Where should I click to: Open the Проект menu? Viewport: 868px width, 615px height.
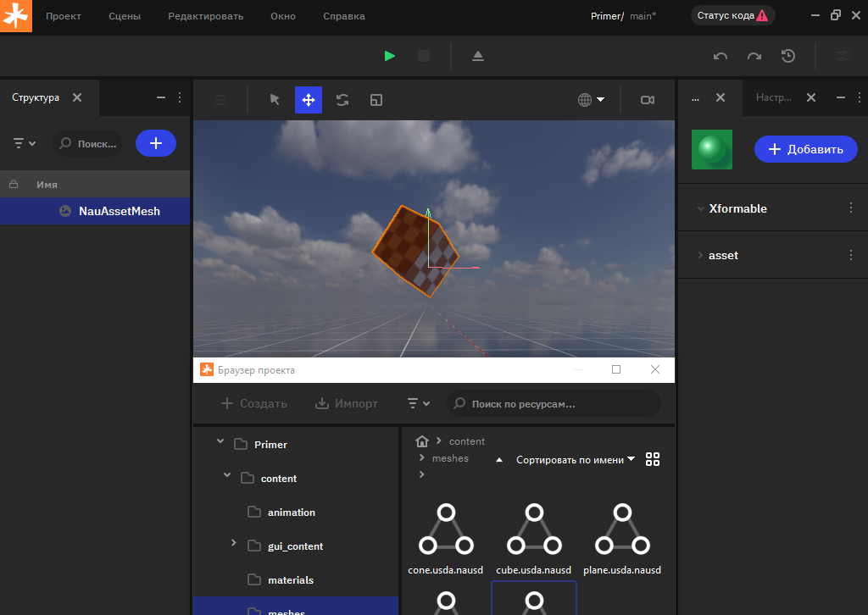pyautogui.click(x=64, y=16)
